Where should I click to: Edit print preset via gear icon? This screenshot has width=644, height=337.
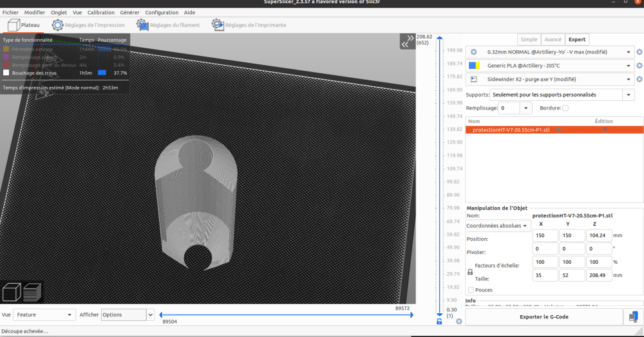(x=639, y=52)
